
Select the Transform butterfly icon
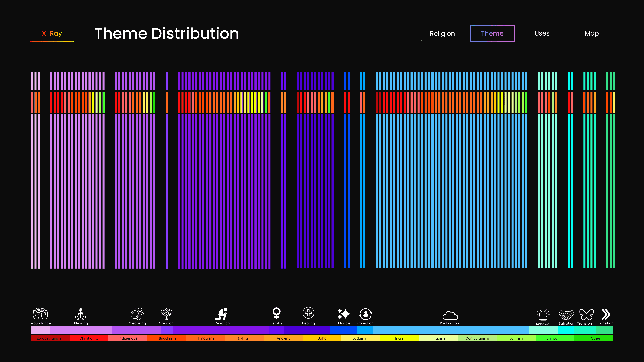point(586,314)
